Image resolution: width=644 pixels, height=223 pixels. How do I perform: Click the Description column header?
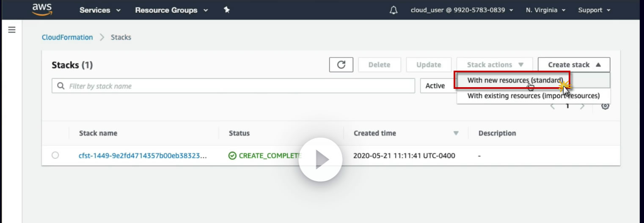[x=497, y=133]
